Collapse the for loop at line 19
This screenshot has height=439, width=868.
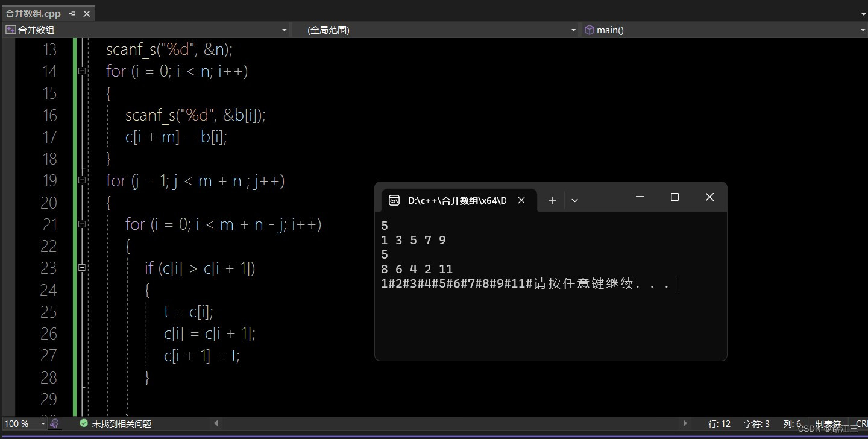(82, 180)
